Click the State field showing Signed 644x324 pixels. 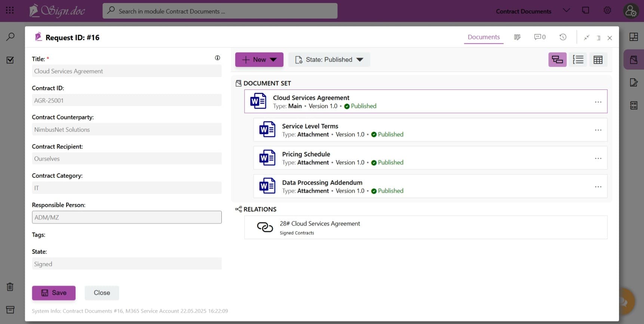[127, 264]
